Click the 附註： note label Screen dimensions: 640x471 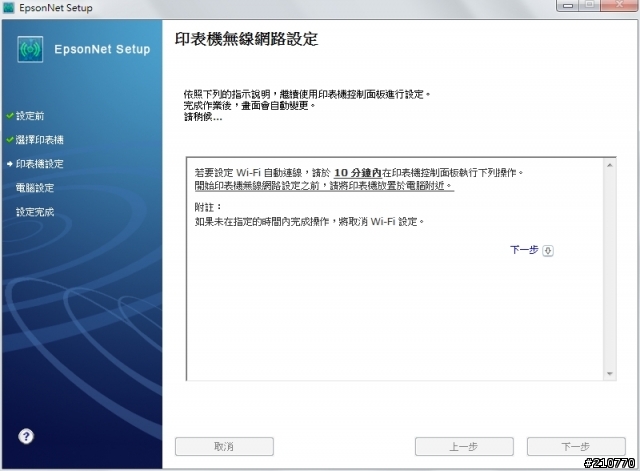208,207
